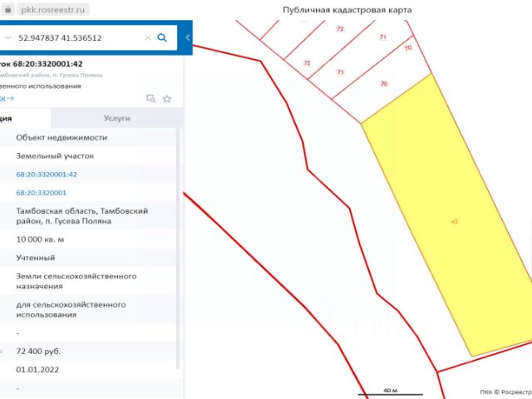Open the search type dropdown chevron
This screenshot has height=399, width=532.
click(x=7, y=37)
